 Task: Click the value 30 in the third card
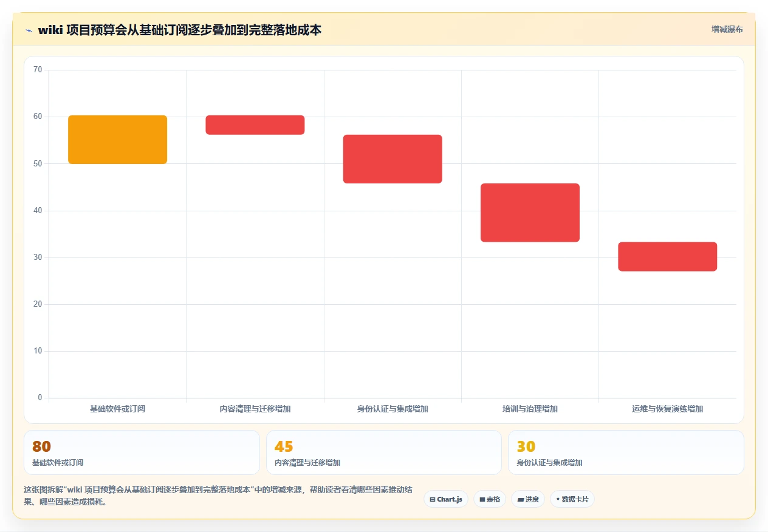(526, 446)
